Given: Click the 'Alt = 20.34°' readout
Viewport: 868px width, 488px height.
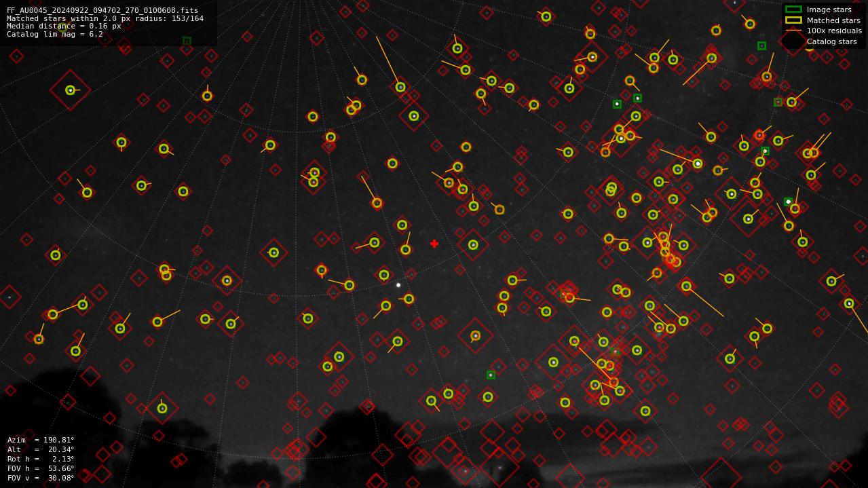Looking at the screenshot, I should pyautogui.click(x=41, y=449).
